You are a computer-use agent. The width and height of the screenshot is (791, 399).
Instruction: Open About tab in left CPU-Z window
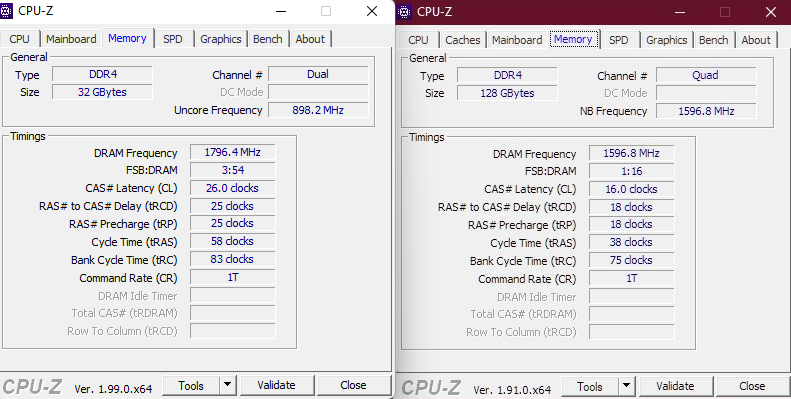(310, 39)
